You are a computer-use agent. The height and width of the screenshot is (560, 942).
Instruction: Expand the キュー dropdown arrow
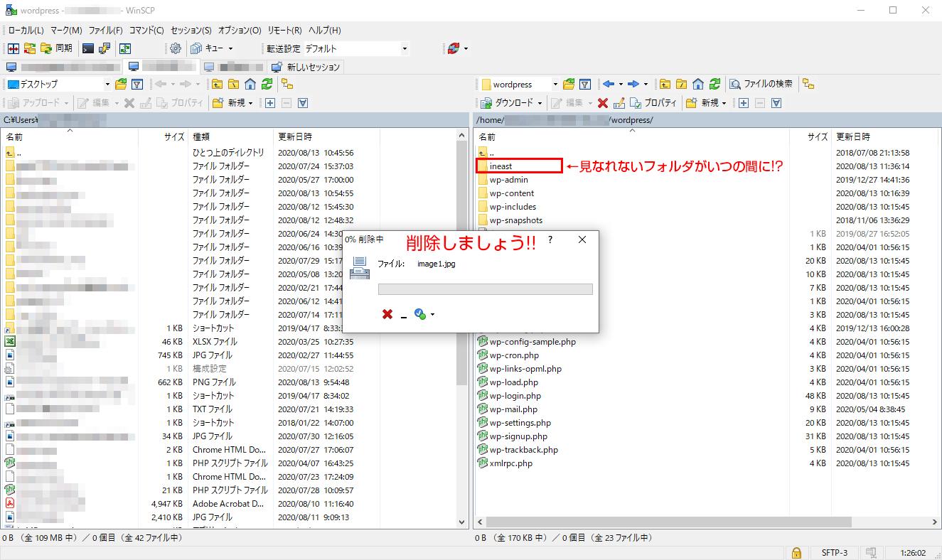(230, 48)
